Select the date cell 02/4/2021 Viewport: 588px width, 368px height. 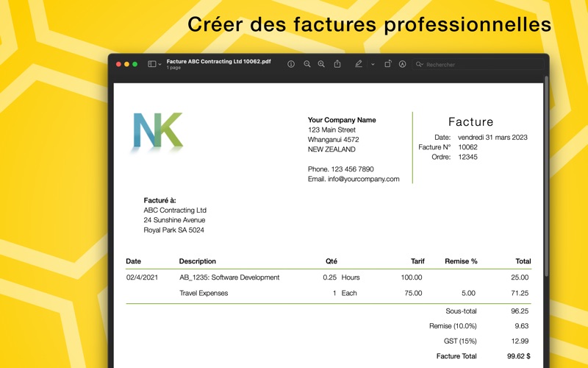point(142,277)
